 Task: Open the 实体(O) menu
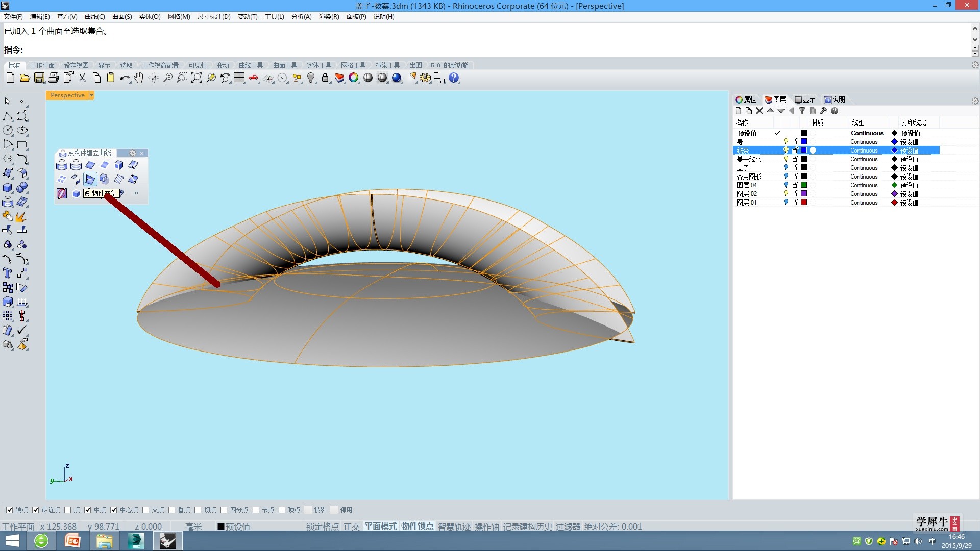coord(150,17)
